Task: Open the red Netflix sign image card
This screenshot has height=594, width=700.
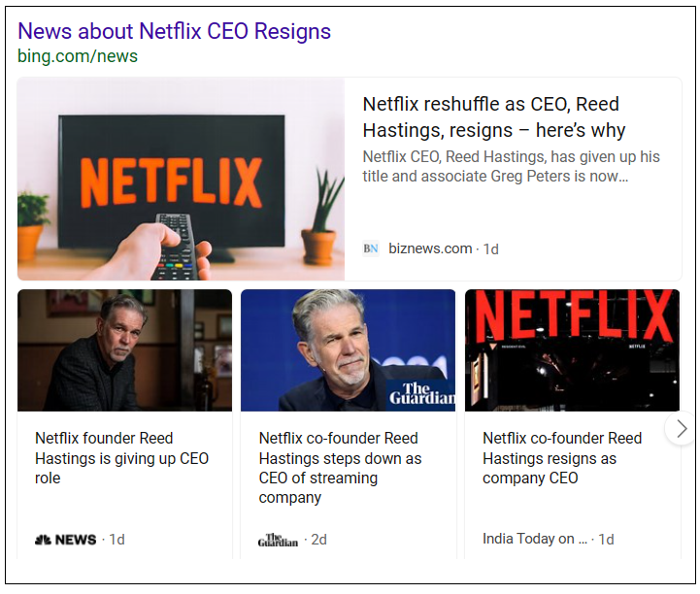Action: [x=572, y=350]
